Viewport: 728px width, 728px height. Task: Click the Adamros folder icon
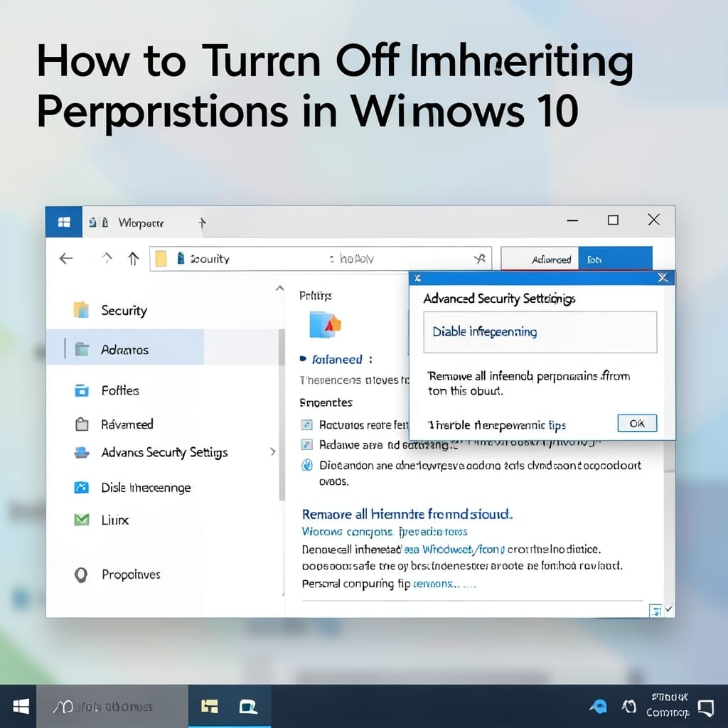point(82,349)
